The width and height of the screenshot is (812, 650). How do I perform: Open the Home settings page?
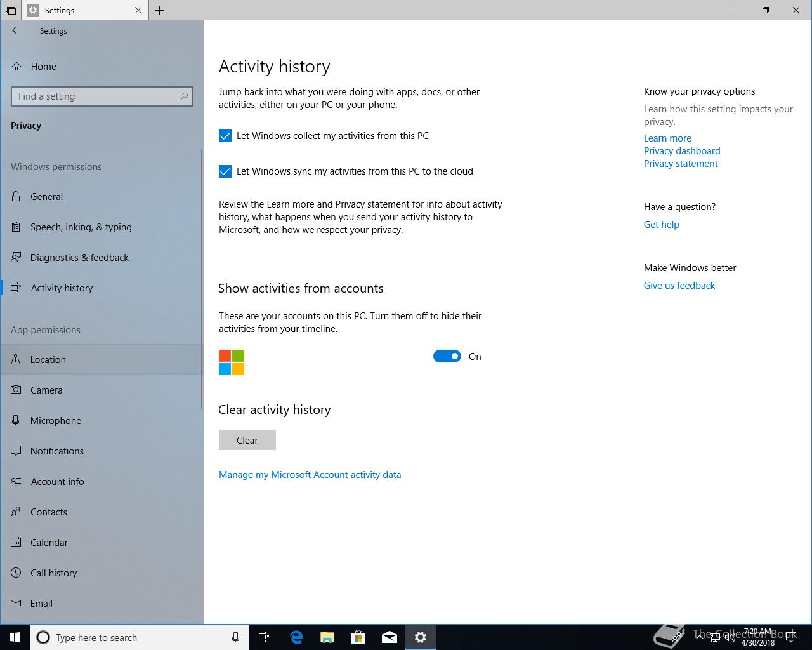coord(101,66)
